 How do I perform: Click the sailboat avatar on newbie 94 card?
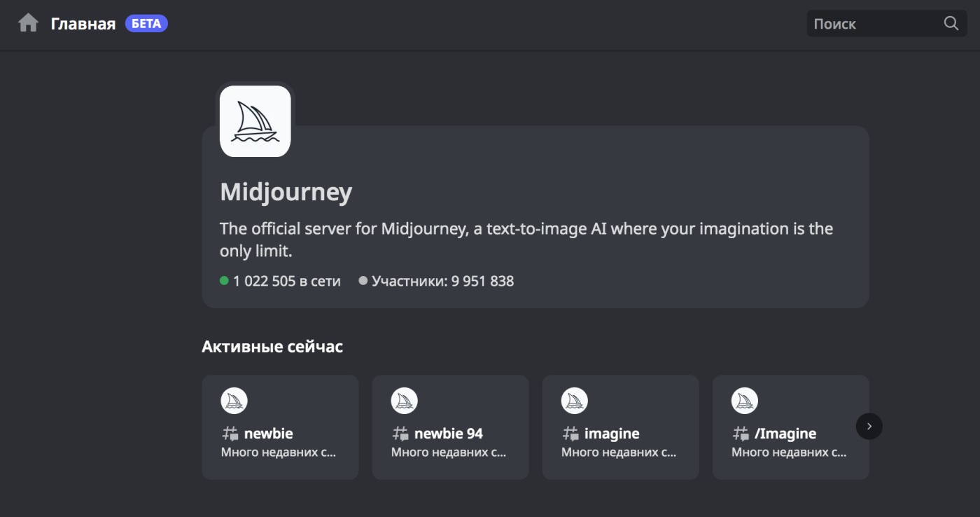point(403,400)
